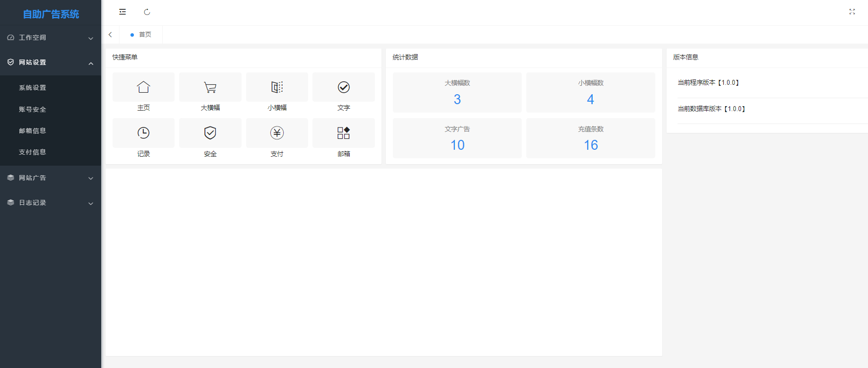The height and width of the screenshot is (368, 868).
Task: Open the 安全 shield shortcut icon
Action: (210, 133)
